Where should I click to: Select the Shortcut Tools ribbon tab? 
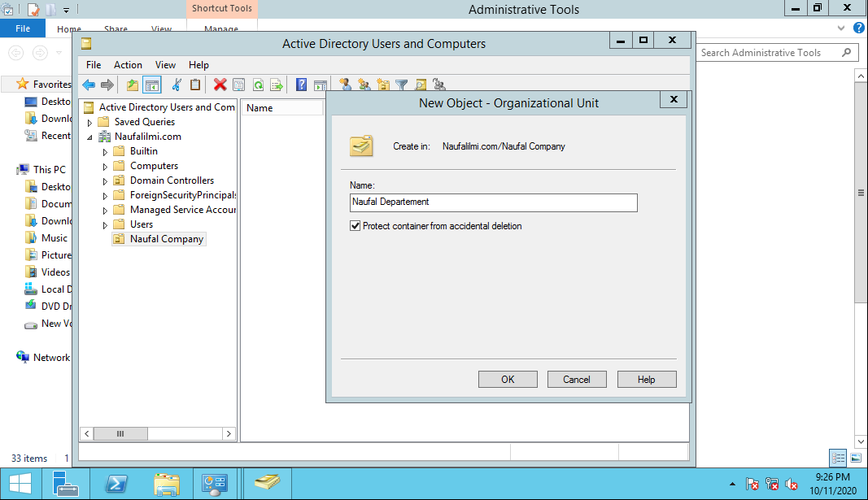(222, 8)
